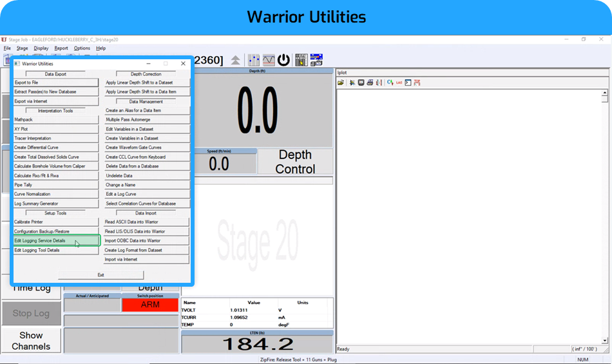Click Edit Logging Tool Details
Image resolution: width=612 pixels, height=364 pixels.
pos(56,250)
